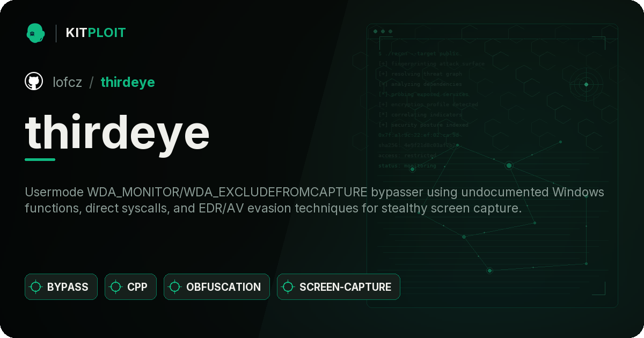Click crosshair icon in SCREEN-CAPTURE tag

(288, 287)
